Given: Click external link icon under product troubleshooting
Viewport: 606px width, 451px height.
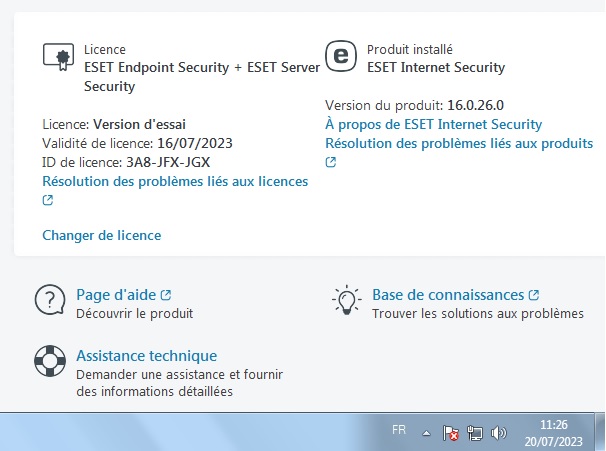Looking at the screenshot, I should (x=330, y=162).
